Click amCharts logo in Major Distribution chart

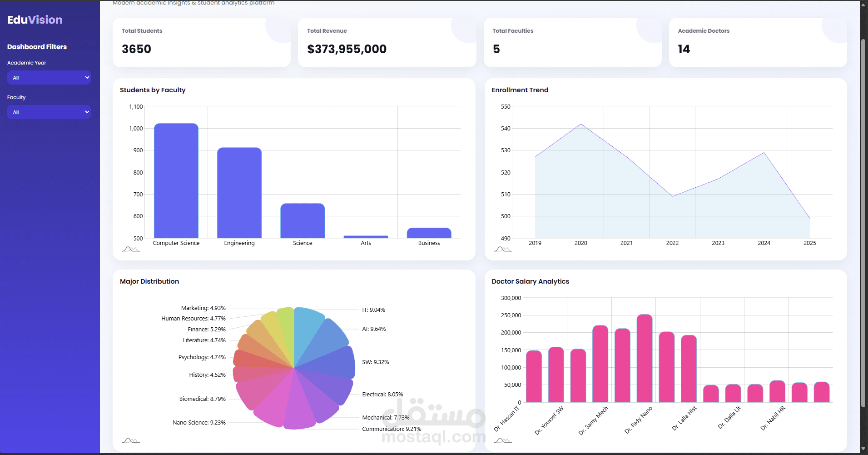click(x=131, y=440)
